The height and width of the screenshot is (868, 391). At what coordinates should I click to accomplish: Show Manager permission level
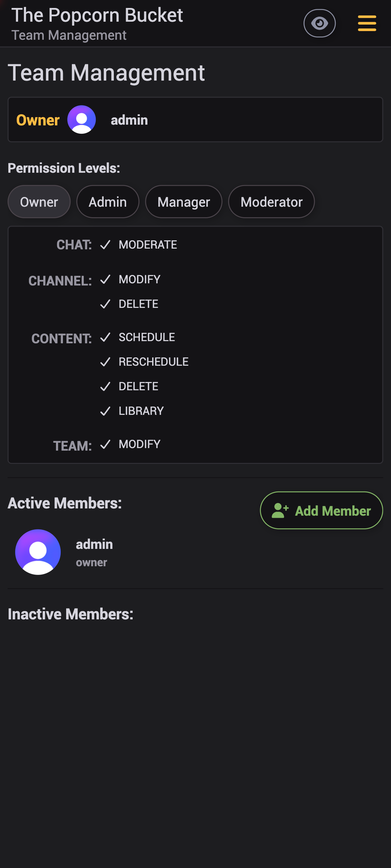pos(184,202)
